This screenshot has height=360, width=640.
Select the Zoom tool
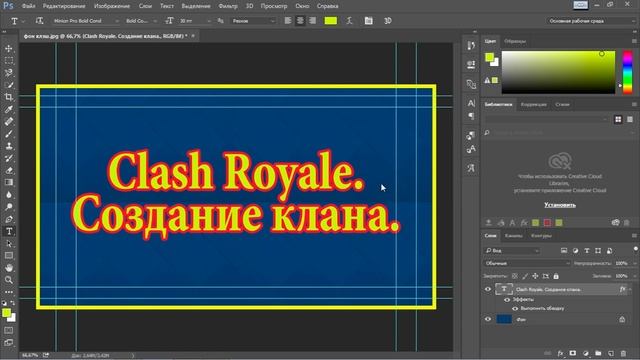[x=9, y=280]
